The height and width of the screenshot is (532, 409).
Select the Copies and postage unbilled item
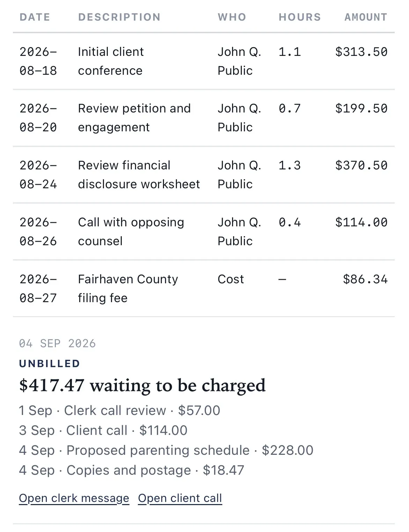pos(132,470)
